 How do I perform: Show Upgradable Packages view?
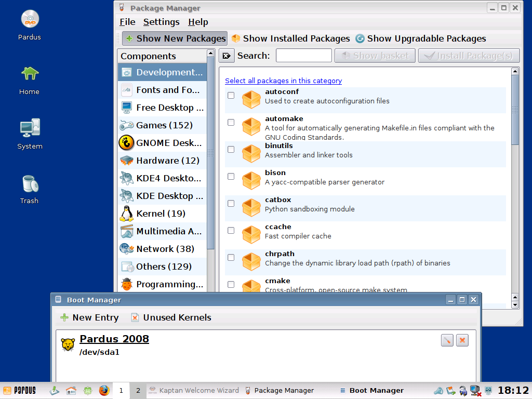(x=421, y=38)
